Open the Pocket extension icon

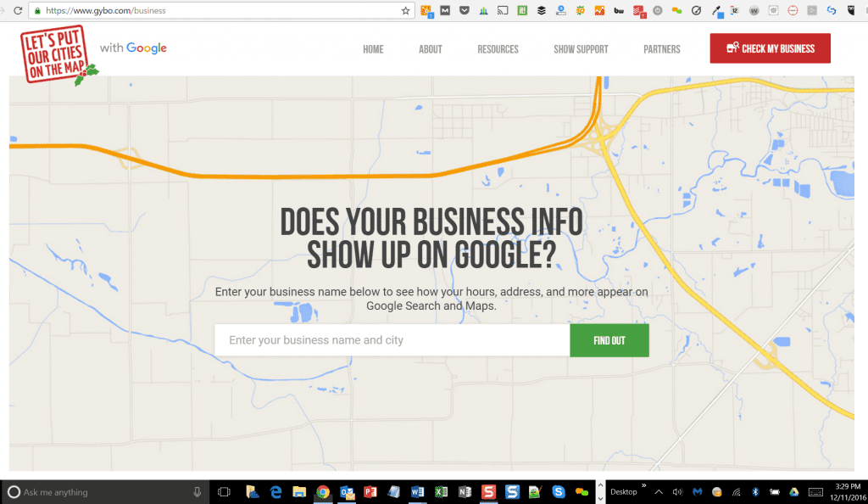[x=464, y=10]
